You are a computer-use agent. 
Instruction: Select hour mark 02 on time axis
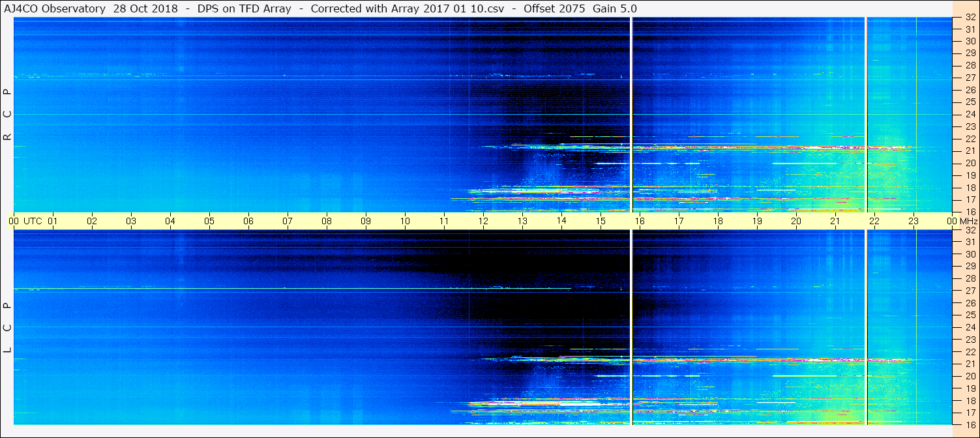pyautogui.click(x=92, y=221)
